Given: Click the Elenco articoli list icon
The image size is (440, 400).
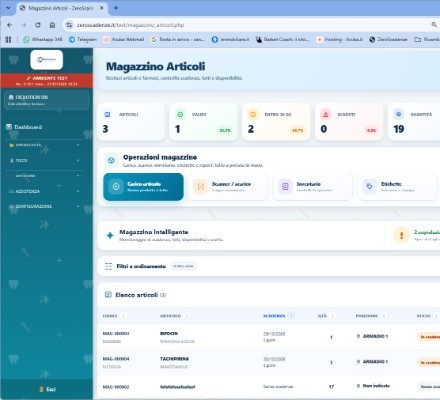Looking at the screenshot, I should [x=108, y=294].
